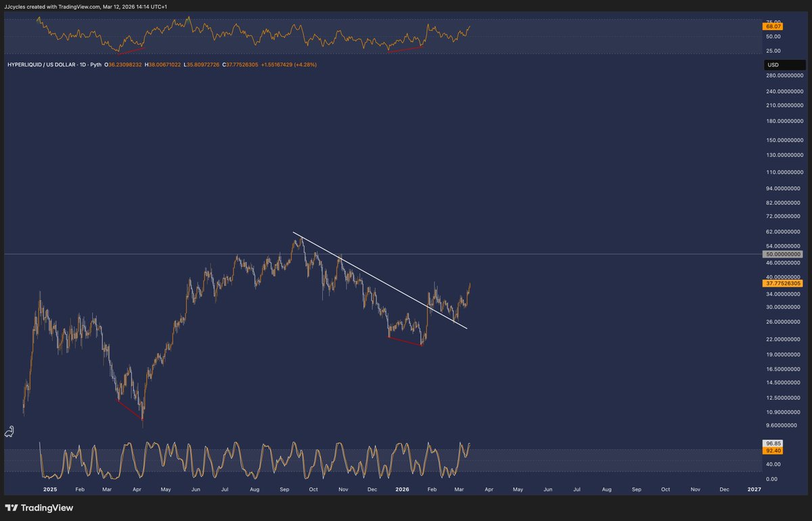
Task: Click the 240.00000000 price axis label
Action: (785, 91)
